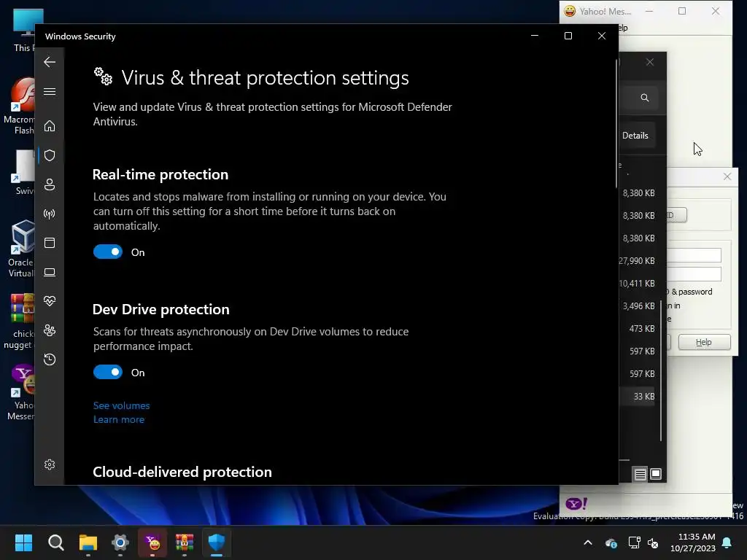Viewport: 747px width, 560px height.
Task: Open the Macromedia Flash desktop shortcut
Action: coord(20,106)
